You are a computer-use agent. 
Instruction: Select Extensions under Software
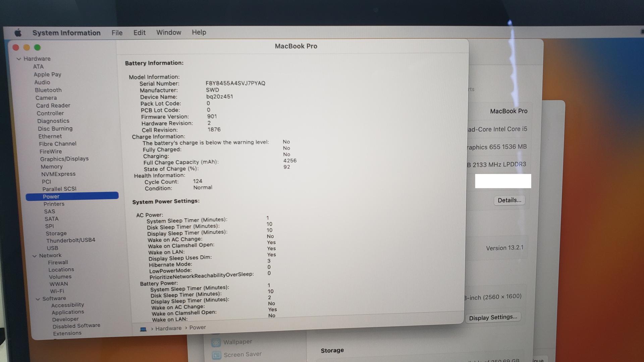[67, 334]
